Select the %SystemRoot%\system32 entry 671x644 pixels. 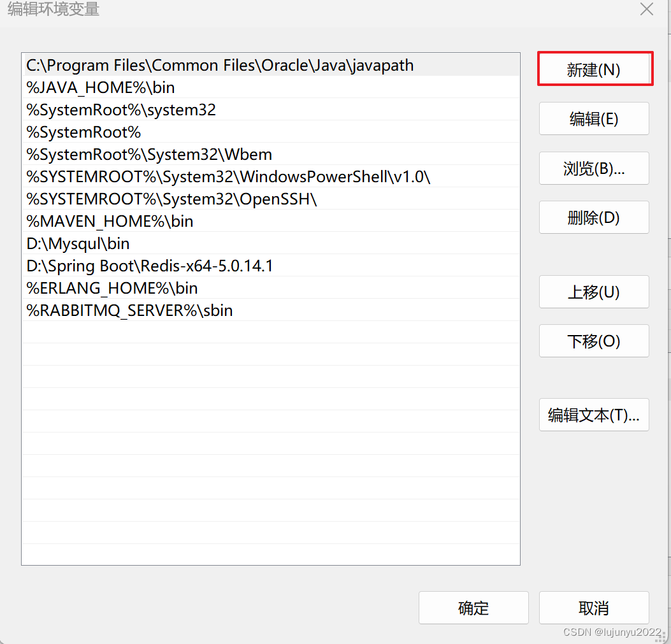(x=271, y=110)
